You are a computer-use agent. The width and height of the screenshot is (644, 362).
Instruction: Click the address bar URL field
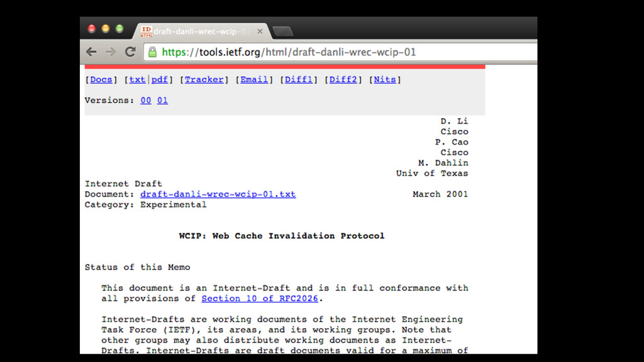(x=340, y=52)
